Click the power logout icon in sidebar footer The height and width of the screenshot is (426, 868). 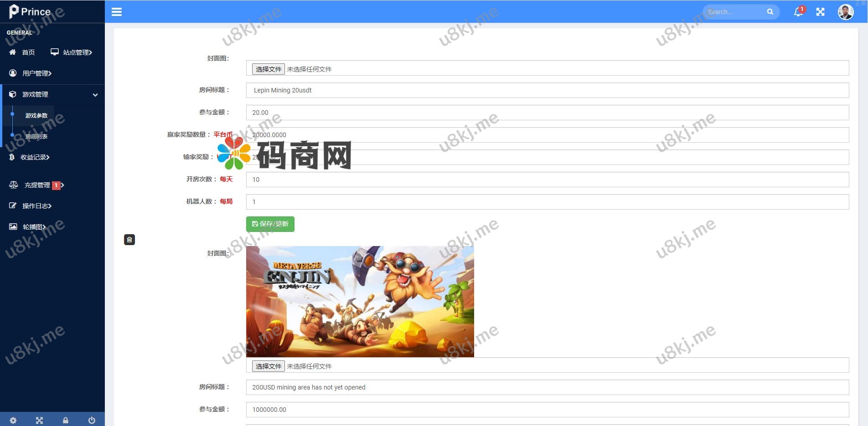click(x=92, y=420)
